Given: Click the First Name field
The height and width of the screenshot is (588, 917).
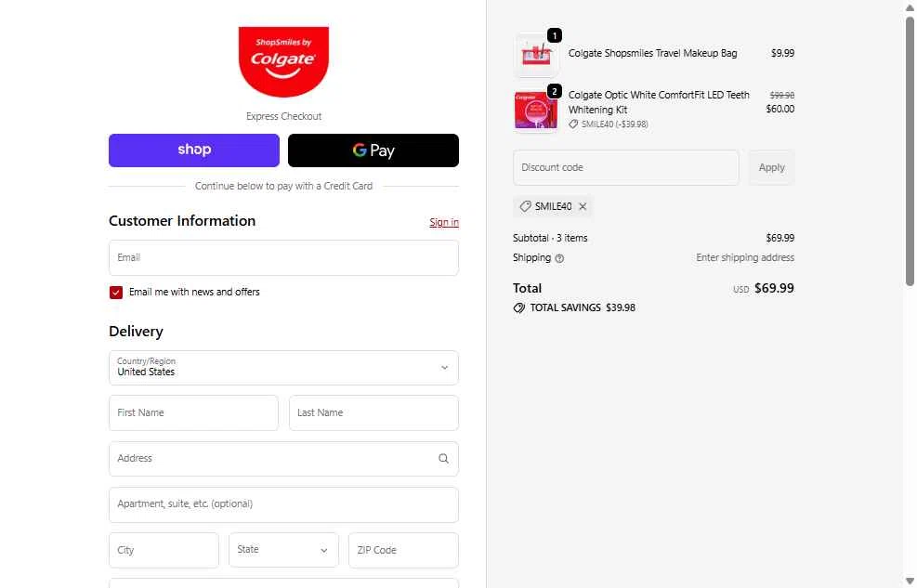Looking at the screenshot, I should point(193,412).
